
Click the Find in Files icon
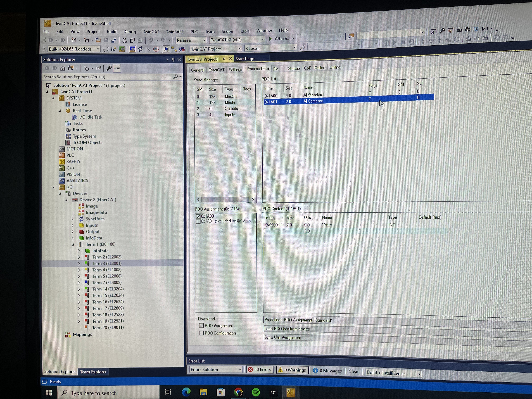click(x=351, y=36)
